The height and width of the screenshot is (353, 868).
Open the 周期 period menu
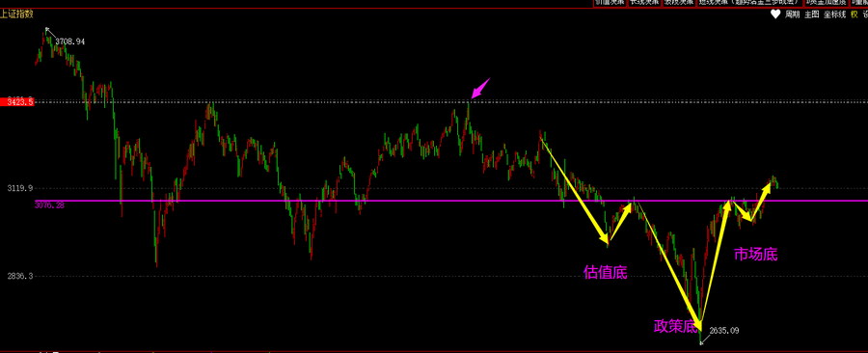pos(792,14)
